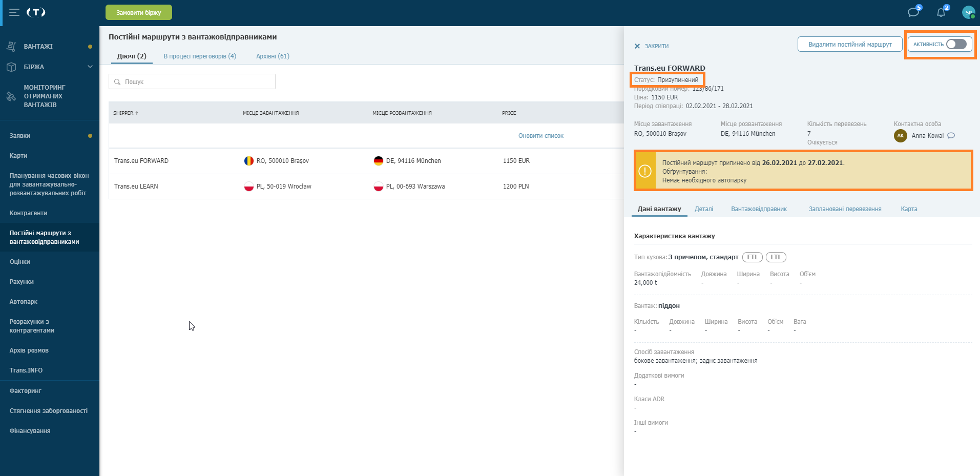This screenshot has height=476, width=980.
Task: Click the Вантажі cart icon
Action: tap(11, 46)
